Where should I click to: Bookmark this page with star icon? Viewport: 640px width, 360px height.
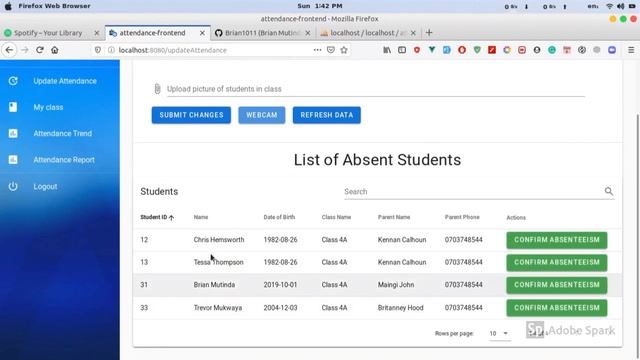[x=344, y=50]
